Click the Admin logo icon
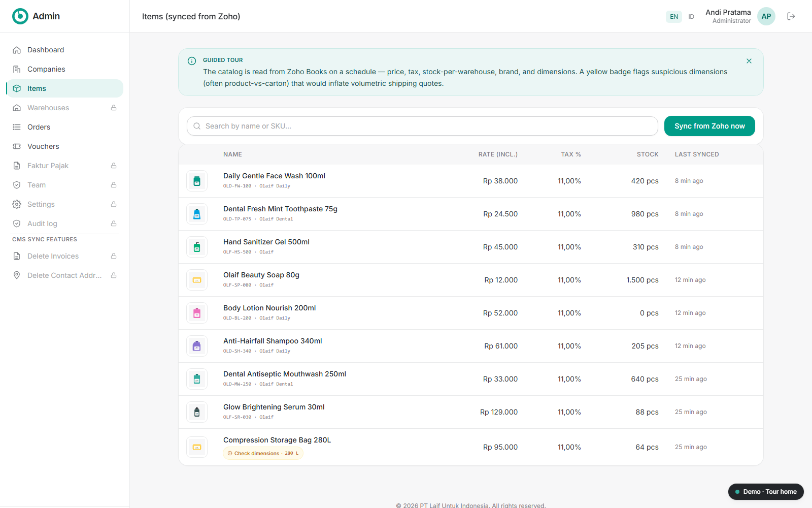Image resolution: width=812 pixels, height=508 pixels. point(20,16)
